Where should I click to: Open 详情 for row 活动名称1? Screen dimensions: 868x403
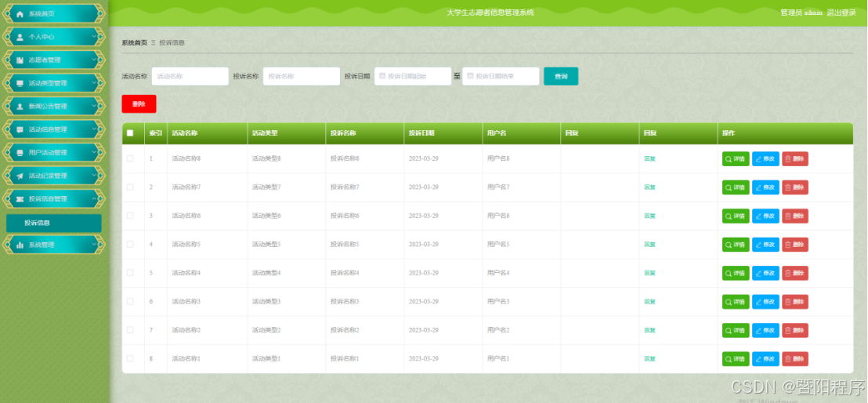(x=736, y=358)
